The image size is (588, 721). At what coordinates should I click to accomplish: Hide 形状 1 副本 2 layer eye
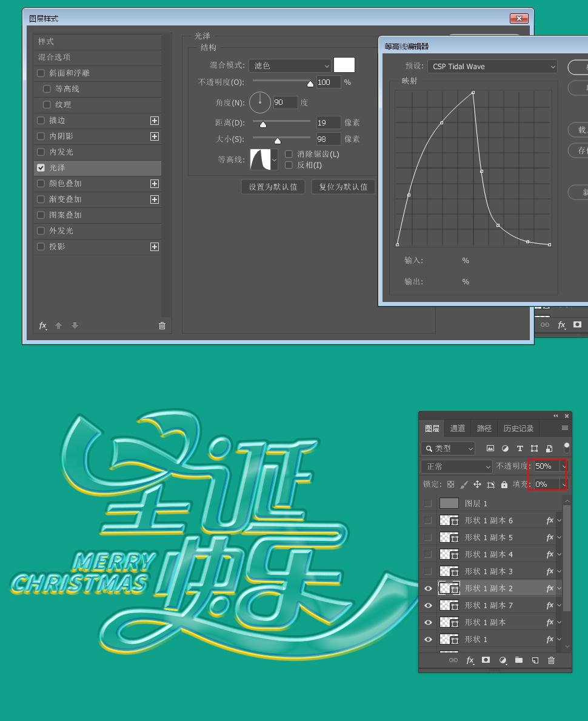pos(428,588)
